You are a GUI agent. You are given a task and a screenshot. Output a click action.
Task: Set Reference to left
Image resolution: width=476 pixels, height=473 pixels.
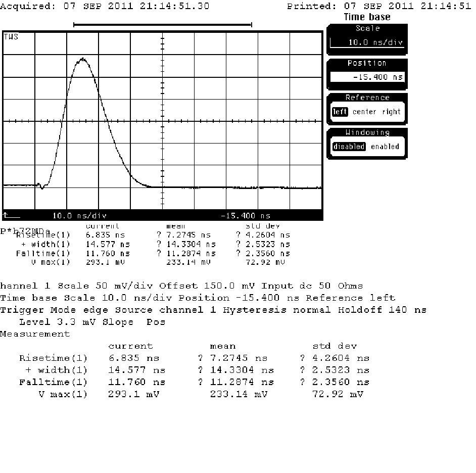click(x=340, y=112)
